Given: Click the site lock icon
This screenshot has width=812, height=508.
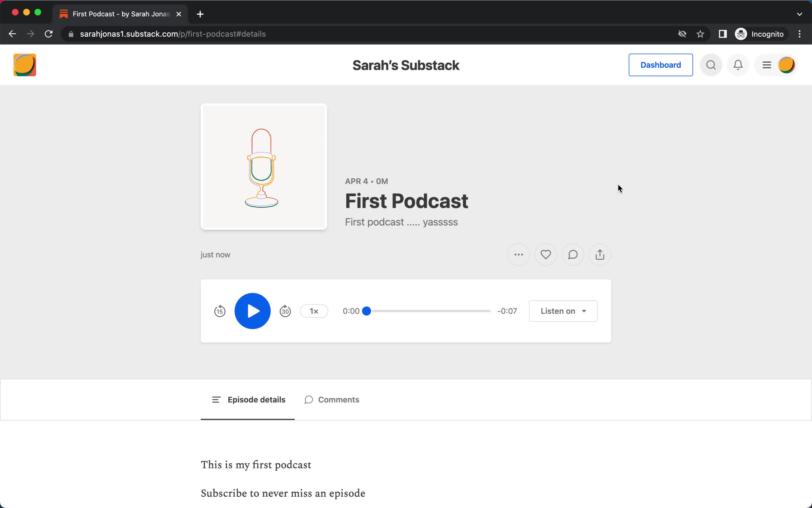Looking at the screenshot, I should click(x=71, y=34).
